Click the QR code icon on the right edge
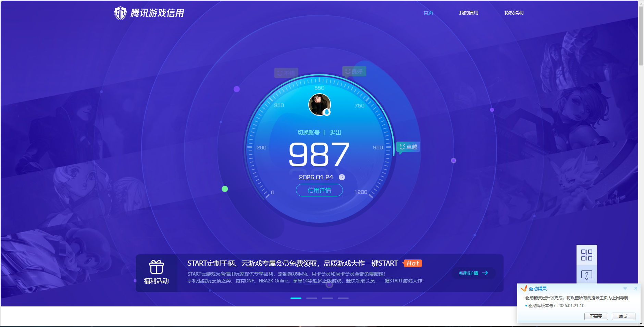The height and width of the screenshot is (327, 644). click(x=586, y=255)
